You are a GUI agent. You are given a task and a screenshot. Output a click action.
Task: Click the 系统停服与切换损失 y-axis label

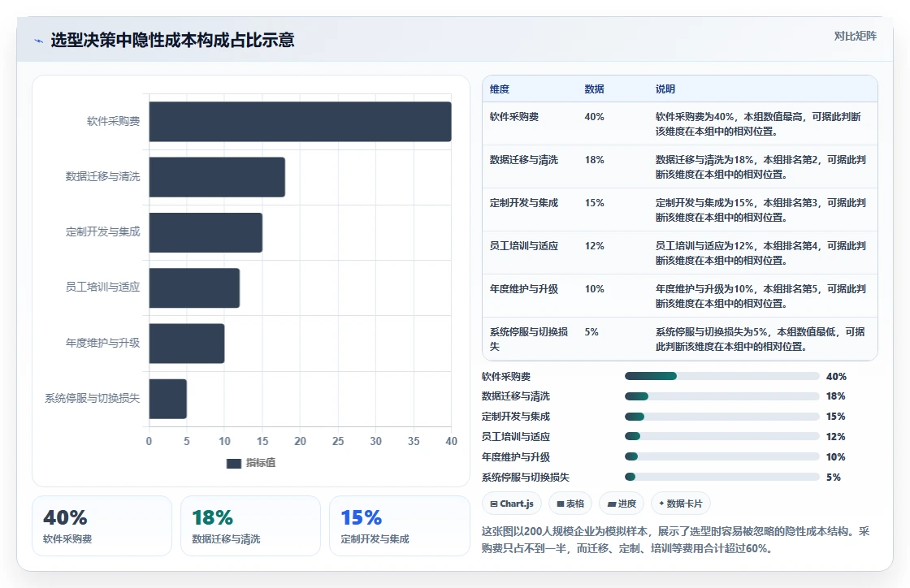click(93, 399)
